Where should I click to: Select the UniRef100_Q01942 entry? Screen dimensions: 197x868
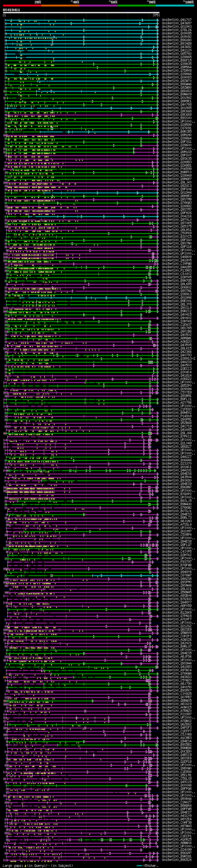(x=176, y=98)
